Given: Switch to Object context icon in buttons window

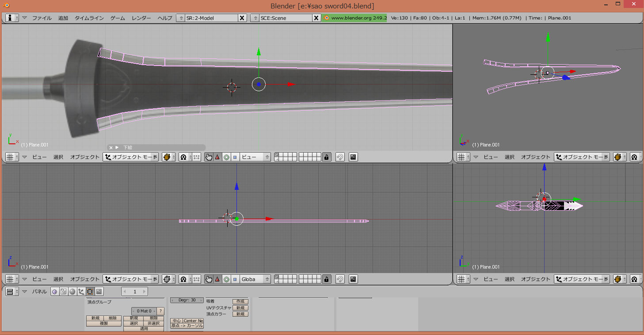Looking at the screenshot, I should [x=80, y=292].
